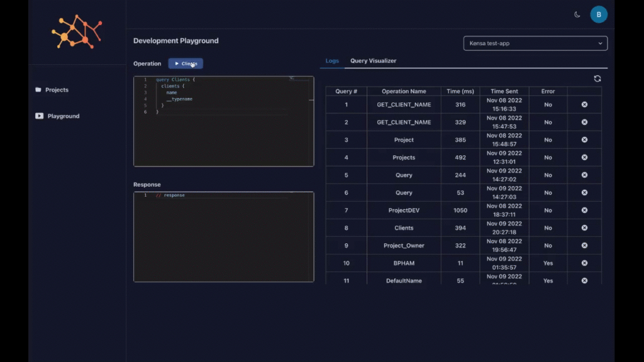Delete the GET_CLIENT_NAME log entry in row 1

pos(584,104)
